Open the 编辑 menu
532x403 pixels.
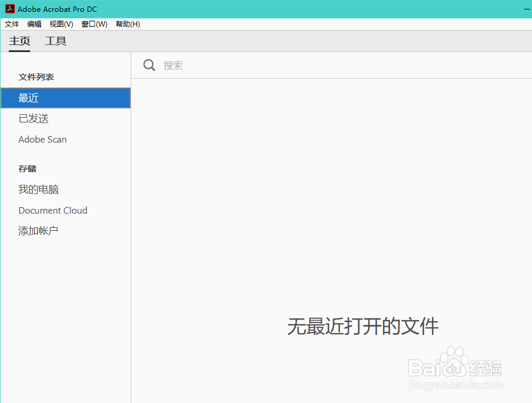click(34, 24)
